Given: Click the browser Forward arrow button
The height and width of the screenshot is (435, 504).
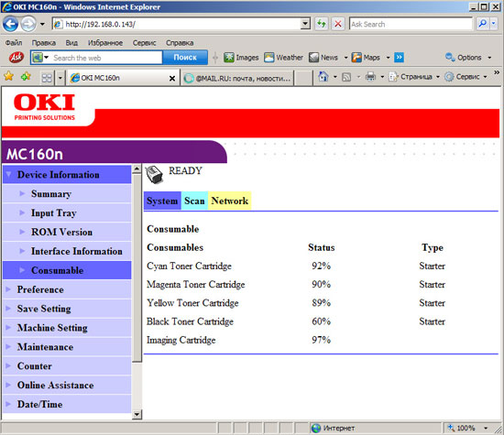Looking at the screenshot, I should tap(28, 24).
